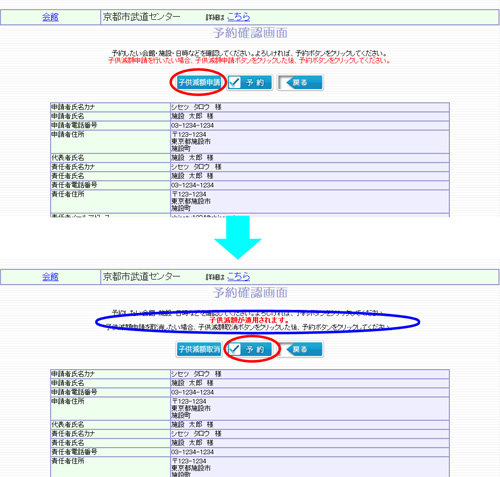Click the 子供減額申請 button circled in red
Screen dimensions: 500x477
point(199,82)
